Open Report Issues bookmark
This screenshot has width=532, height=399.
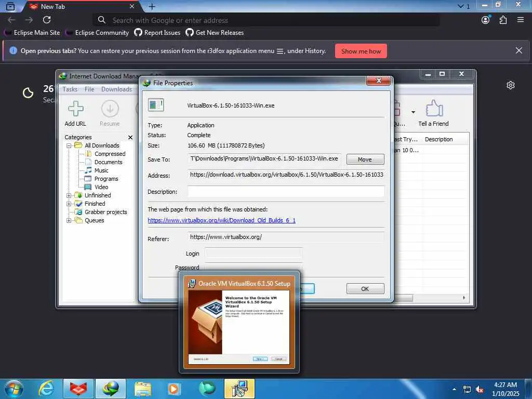(x=157, y=33)
